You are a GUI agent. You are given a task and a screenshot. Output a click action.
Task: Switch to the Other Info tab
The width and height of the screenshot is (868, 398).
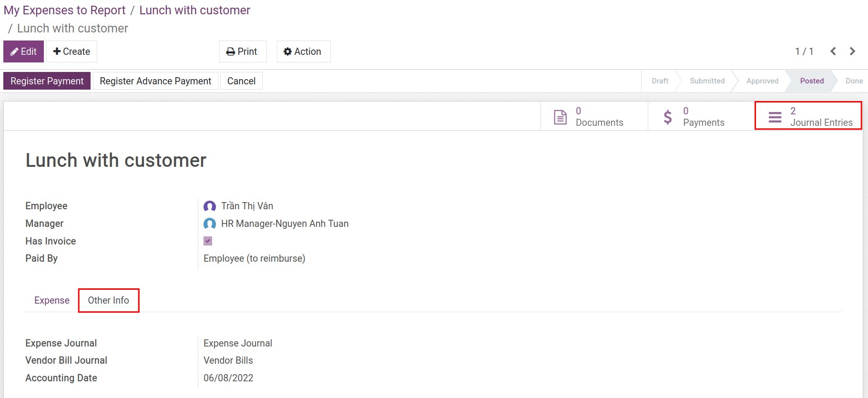click(108, 300)
